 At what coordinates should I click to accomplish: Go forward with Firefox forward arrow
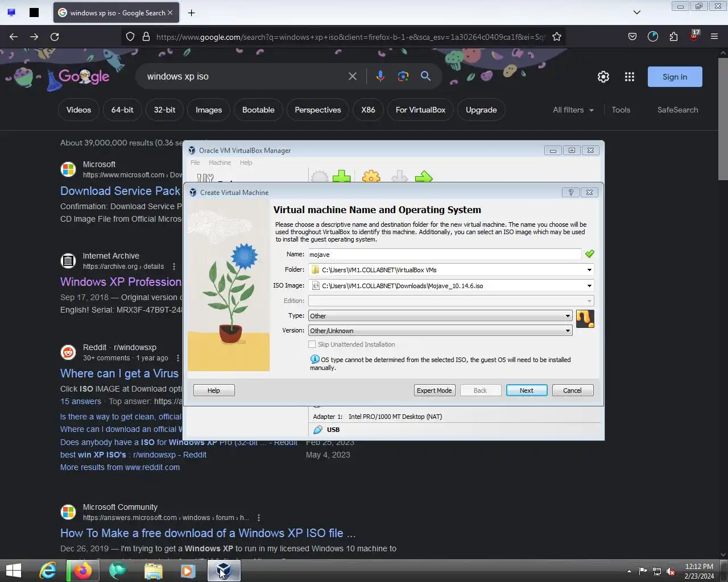click(34, 37)
